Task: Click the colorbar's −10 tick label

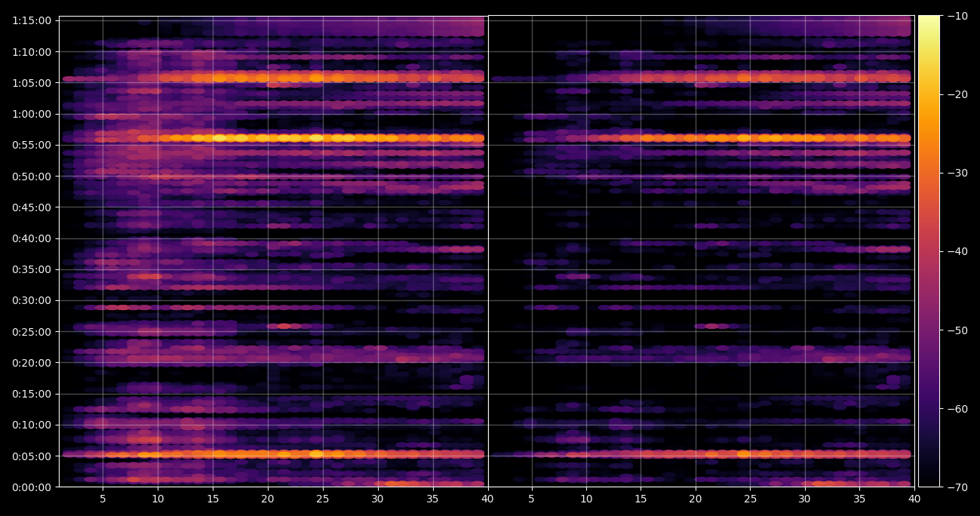Action: point(957,16)
